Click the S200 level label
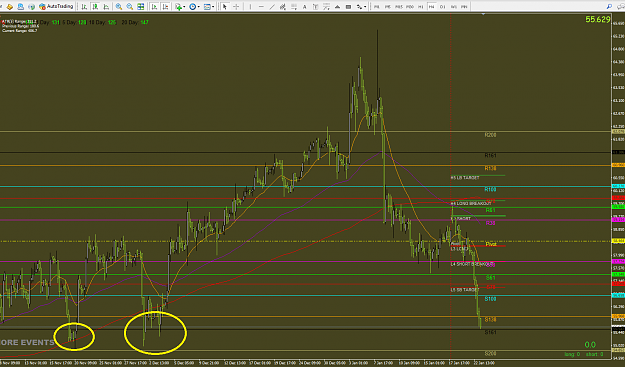Image resolution: width=625 pixels, height=367 pixels. [490, 353]
